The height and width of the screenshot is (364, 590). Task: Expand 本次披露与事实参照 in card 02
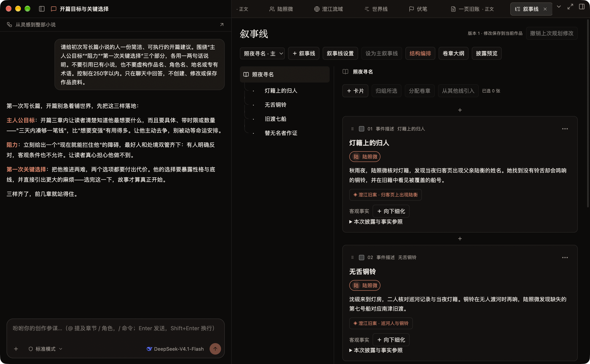tap(376, 350)
